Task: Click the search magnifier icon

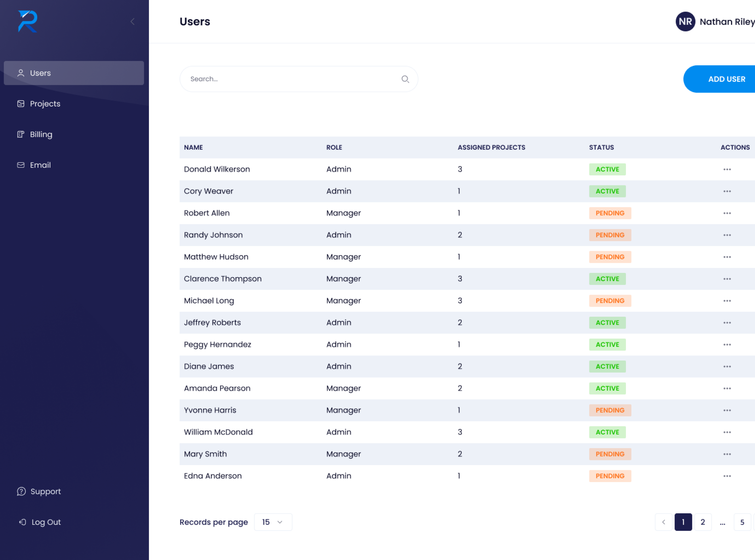Action: 405,79
